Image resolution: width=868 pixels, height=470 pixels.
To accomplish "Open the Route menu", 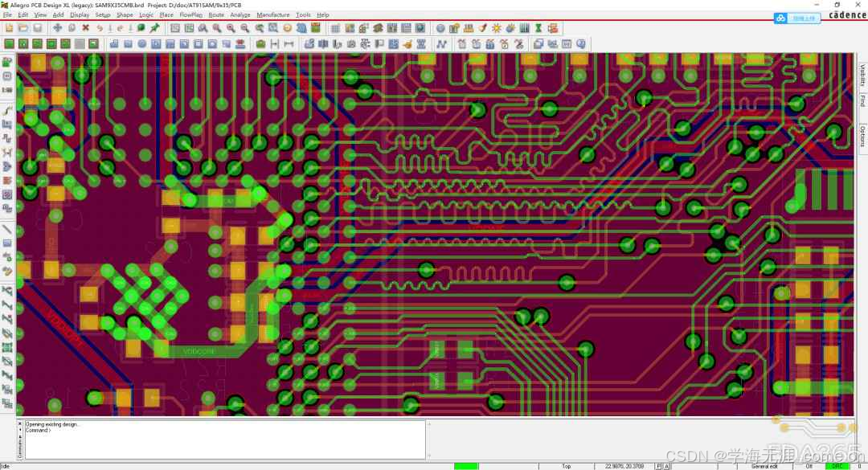I will click(x=216, y=15).
